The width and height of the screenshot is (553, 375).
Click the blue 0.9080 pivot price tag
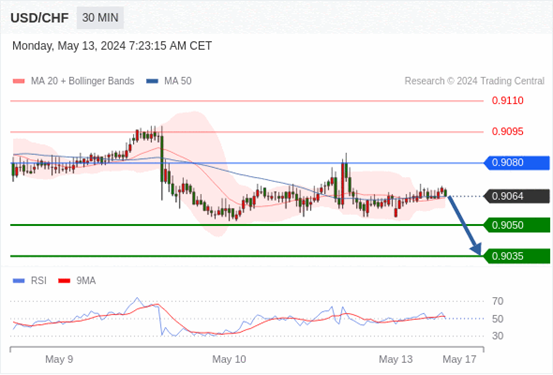click(517, 163)
